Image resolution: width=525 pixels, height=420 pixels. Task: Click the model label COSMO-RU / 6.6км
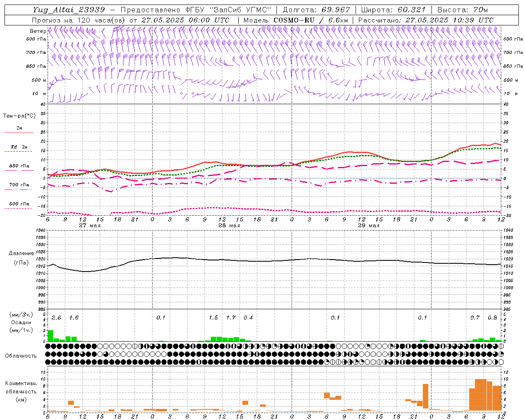click(296, 20)
